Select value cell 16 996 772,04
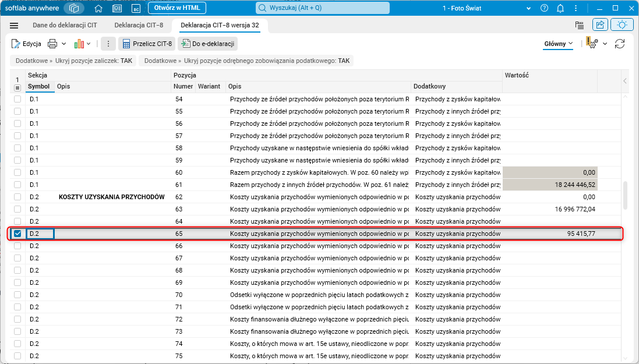Image resolution: width=639 pixels, height=364 pixels. 550,209
